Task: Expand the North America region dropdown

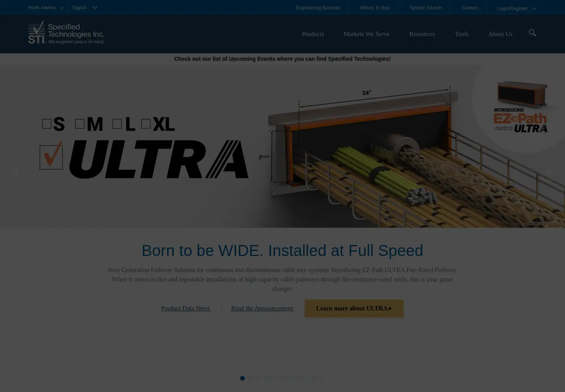Action: click(x=46, y=7)
